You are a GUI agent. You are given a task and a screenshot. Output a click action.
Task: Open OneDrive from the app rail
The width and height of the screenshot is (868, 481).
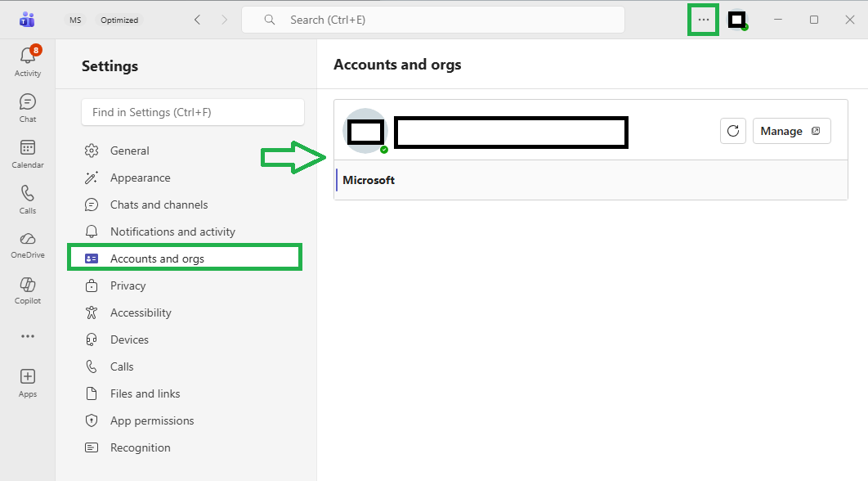tap(28, 245)
